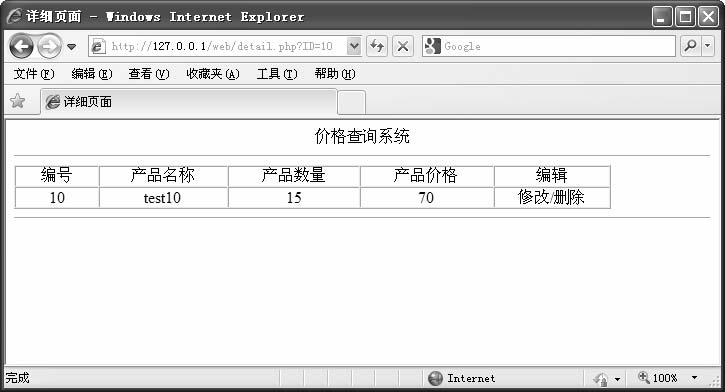The height and width of the screenshot is (392, 725).
Task: Click the Google search provider icon
Action: [432, 46]
